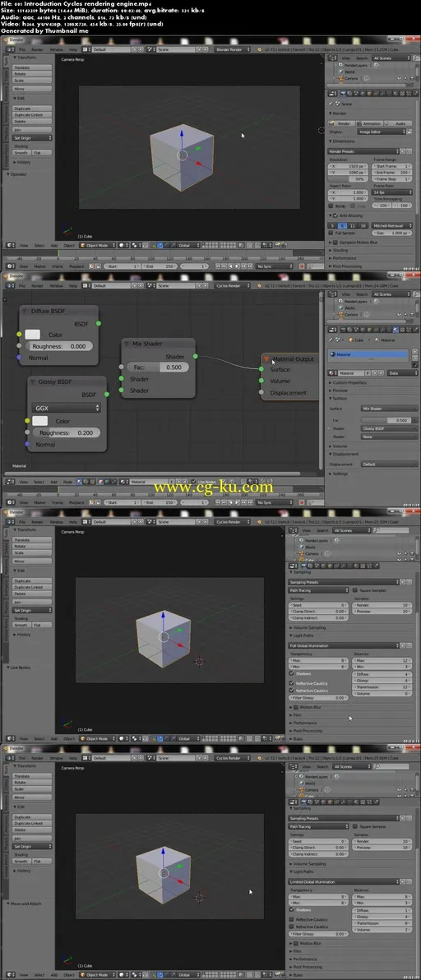The image size is (421, 980).
Task: Open Node menu in node editor header
Action: (67, 482)
